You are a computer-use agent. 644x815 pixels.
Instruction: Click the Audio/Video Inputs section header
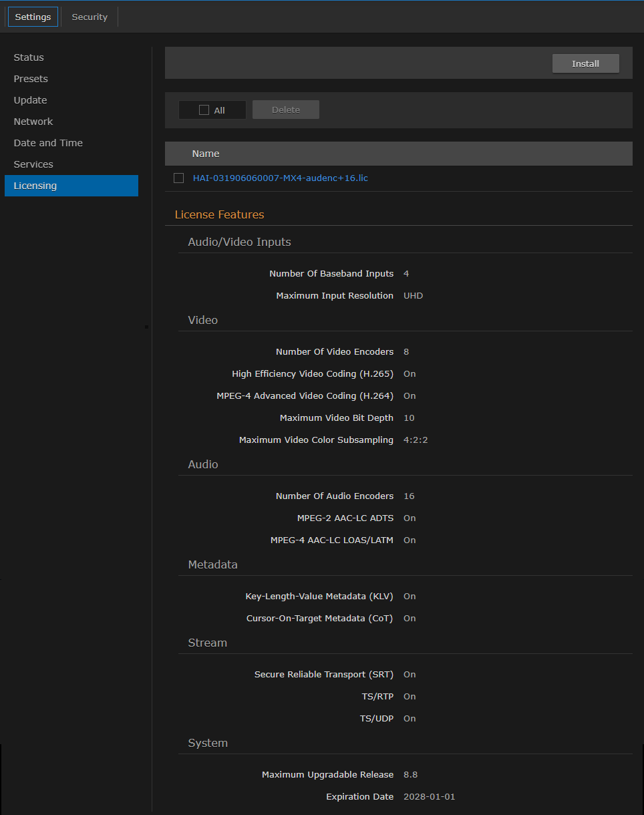(239, 242)
